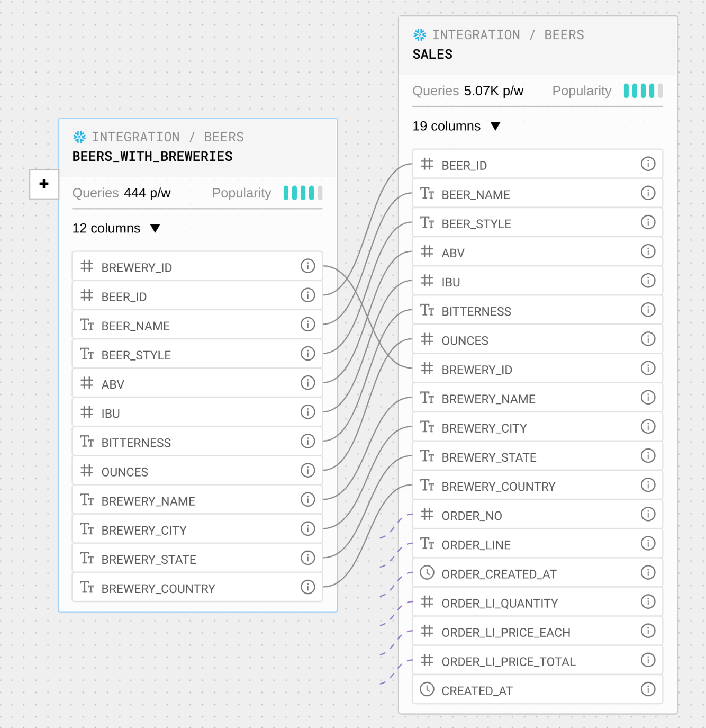Collapse the 12 columns list
706x728 pixels.
click(x=155, y=229)
